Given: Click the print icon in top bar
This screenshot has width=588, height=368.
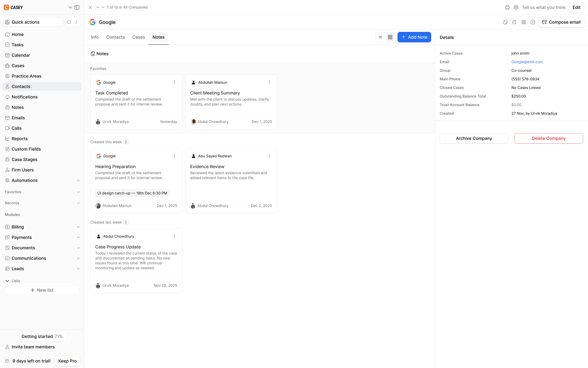Looking at the screenshot, I should click(x=507, y=7).
